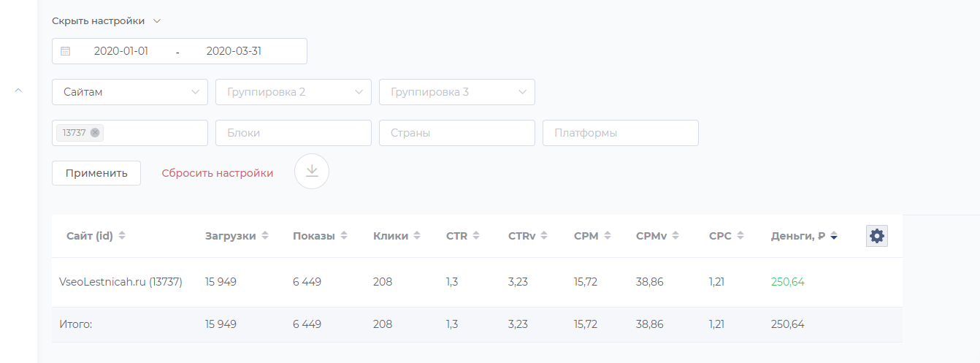Screen dimensions: 980x363
Task: Sort table by Загрузки column
Action: 237,236
